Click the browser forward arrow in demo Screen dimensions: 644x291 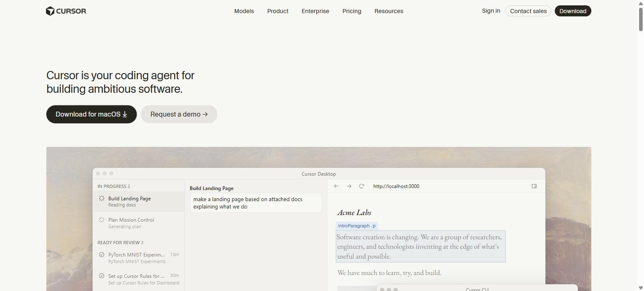click(349, 186)
